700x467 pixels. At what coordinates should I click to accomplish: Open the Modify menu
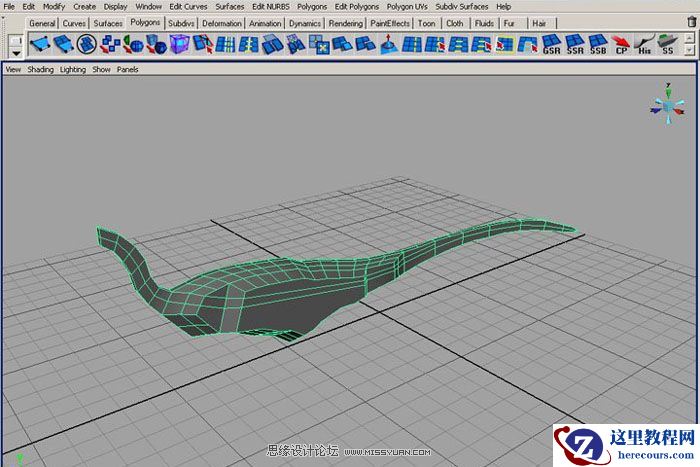click(54, 7)
